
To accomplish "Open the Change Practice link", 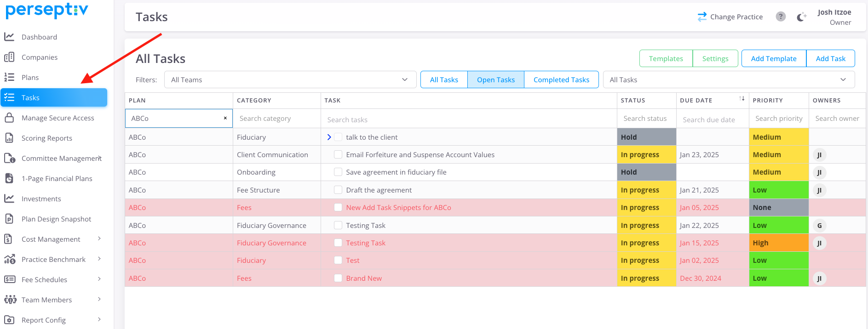I will [x=730, y=17].
